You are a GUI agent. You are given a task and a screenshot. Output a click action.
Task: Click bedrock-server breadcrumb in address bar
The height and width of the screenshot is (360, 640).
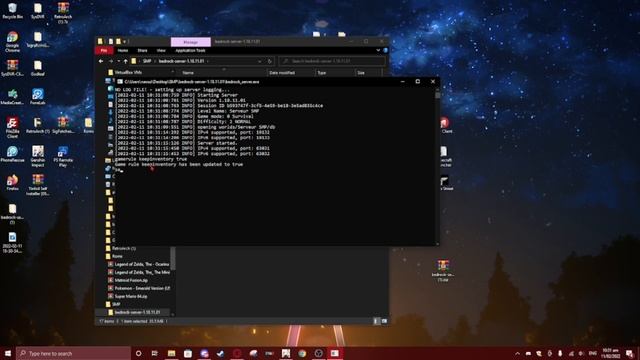pos(181,61)
